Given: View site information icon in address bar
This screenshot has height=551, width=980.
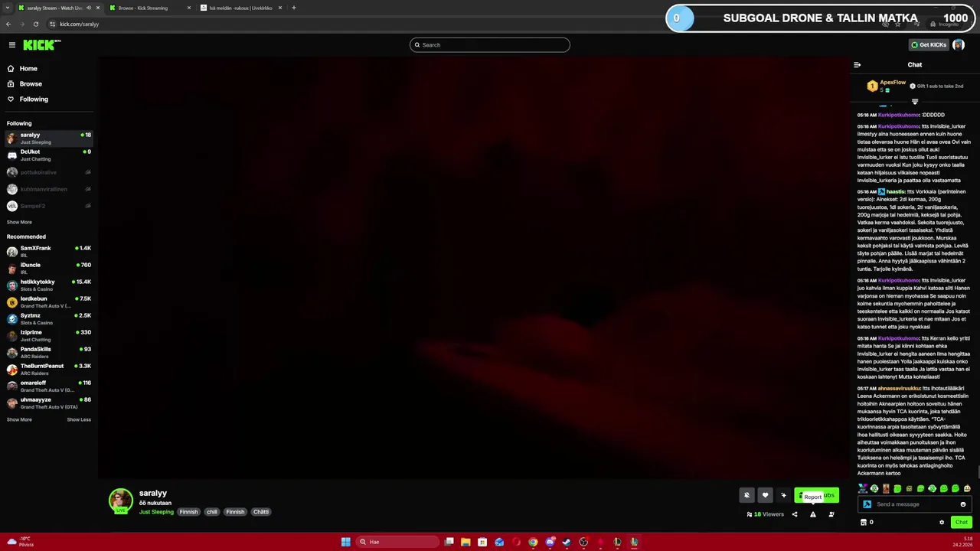Looking at the screenshot, I should pos(52,24).
